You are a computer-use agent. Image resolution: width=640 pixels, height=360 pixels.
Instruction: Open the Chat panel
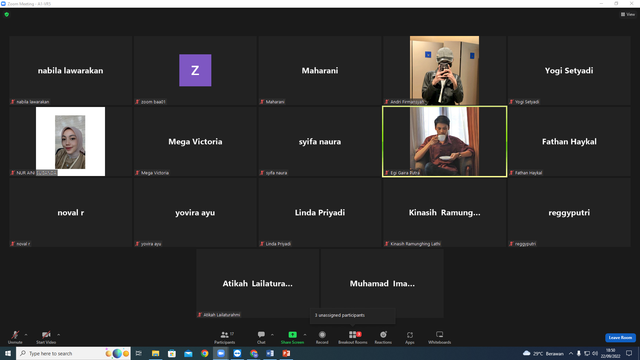261,337
